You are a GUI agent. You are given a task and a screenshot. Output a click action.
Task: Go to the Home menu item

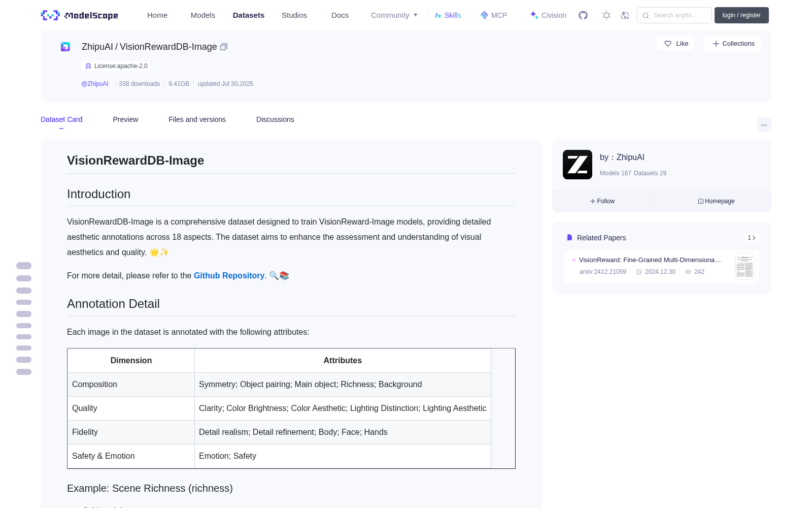click(x=157, y=15)
